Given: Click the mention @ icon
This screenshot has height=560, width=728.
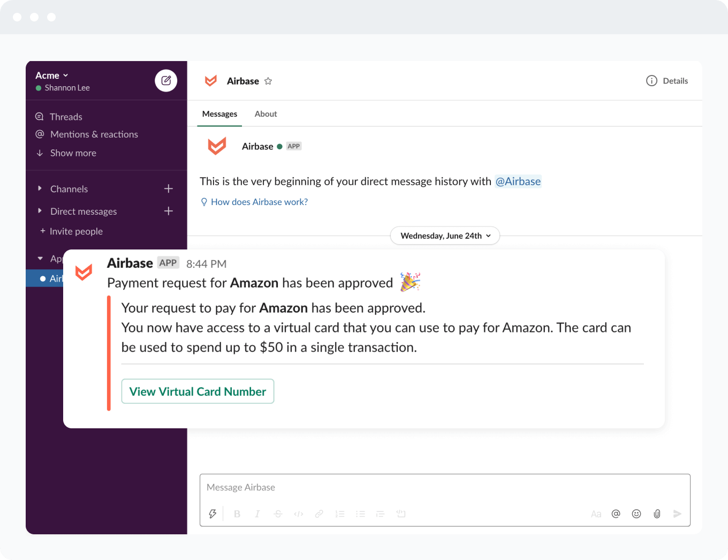Looking at the screenshot, I should coord(616,513).
